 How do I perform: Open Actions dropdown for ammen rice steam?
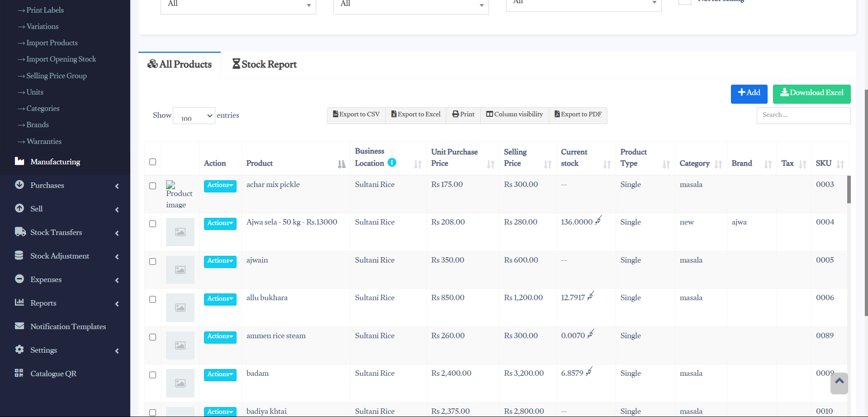point(220,337)
